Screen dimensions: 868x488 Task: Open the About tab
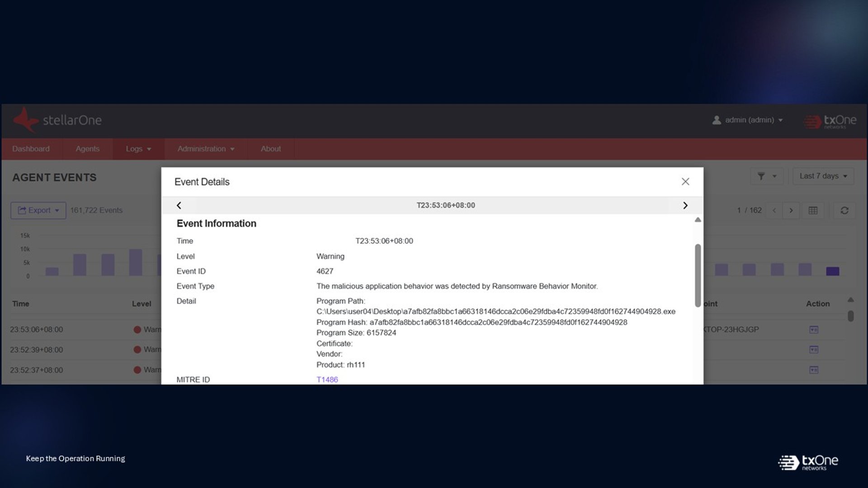pyautogui.click(x=271, y=149)
